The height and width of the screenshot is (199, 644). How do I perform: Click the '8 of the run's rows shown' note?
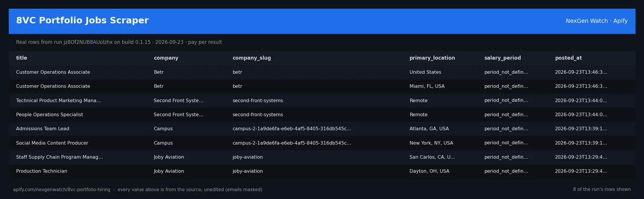pyautogui.click(x=602, y=189)
